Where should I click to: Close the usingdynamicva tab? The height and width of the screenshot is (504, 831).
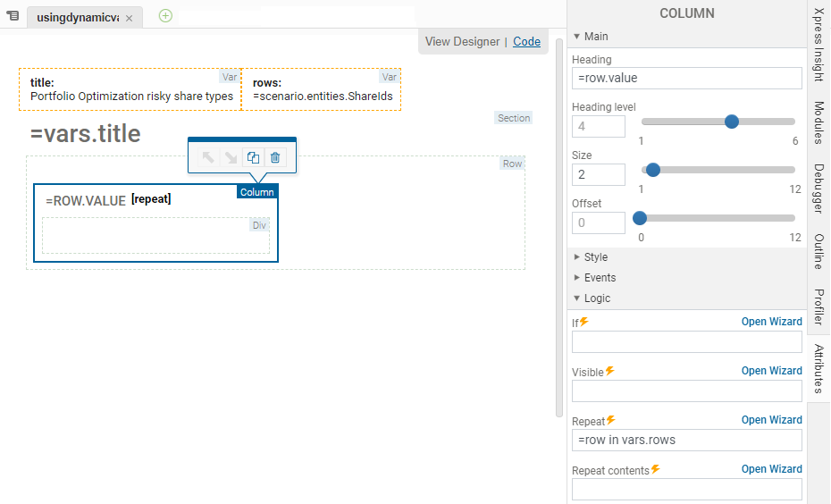(x=129, y=18)
